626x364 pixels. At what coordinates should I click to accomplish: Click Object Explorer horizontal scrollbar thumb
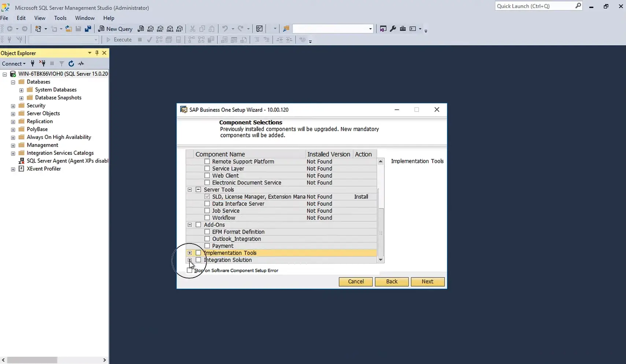point(32,360)
